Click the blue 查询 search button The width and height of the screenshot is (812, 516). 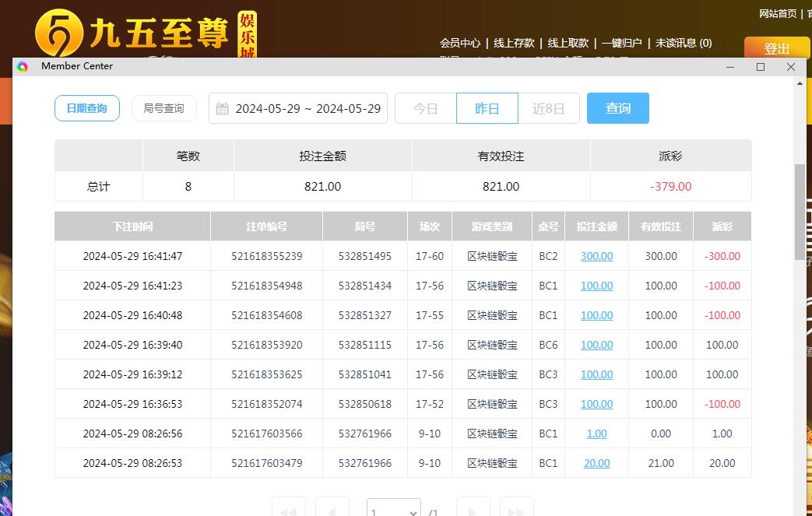[617, 108]
